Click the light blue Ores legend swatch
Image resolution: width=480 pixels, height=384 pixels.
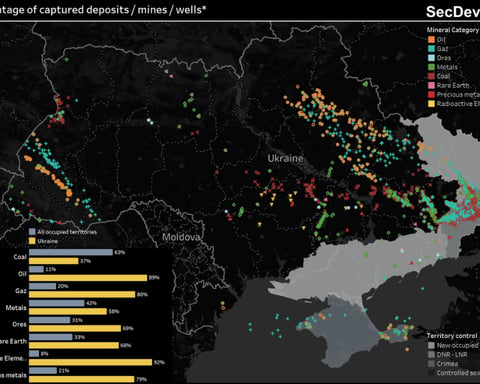tap(431, 58)
